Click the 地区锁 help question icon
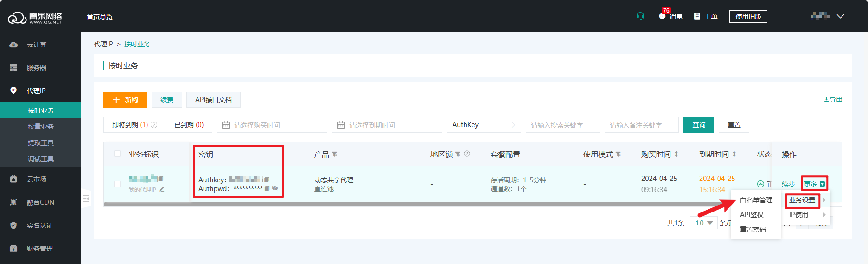Screen dimensions: 868x264 [467, 154]
